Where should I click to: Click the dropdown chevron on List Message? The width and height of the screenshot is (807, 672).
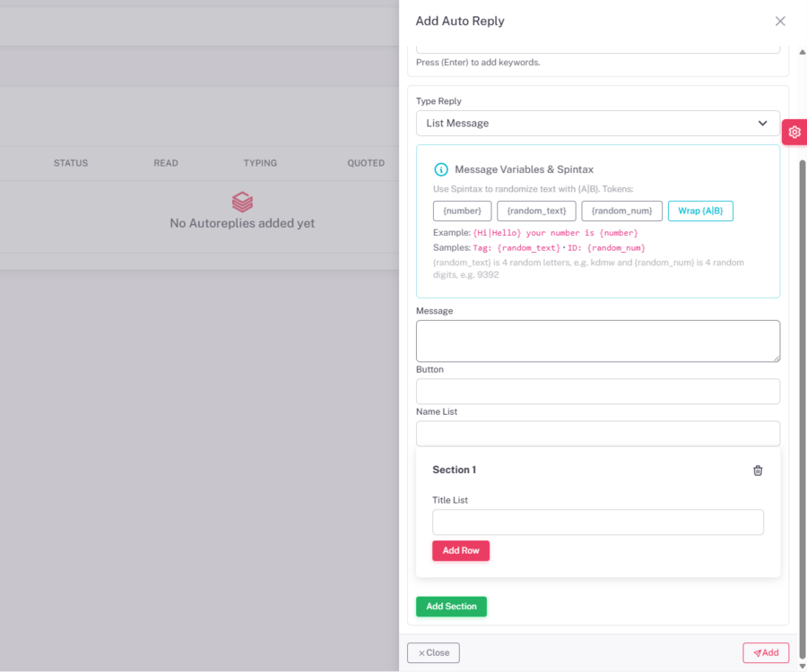[x=762, y=124]
